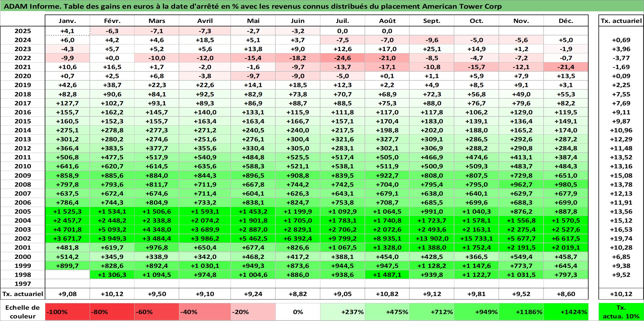
Task: Click the +962,7 cell in November 2008
Action: (x=521, y=185)
